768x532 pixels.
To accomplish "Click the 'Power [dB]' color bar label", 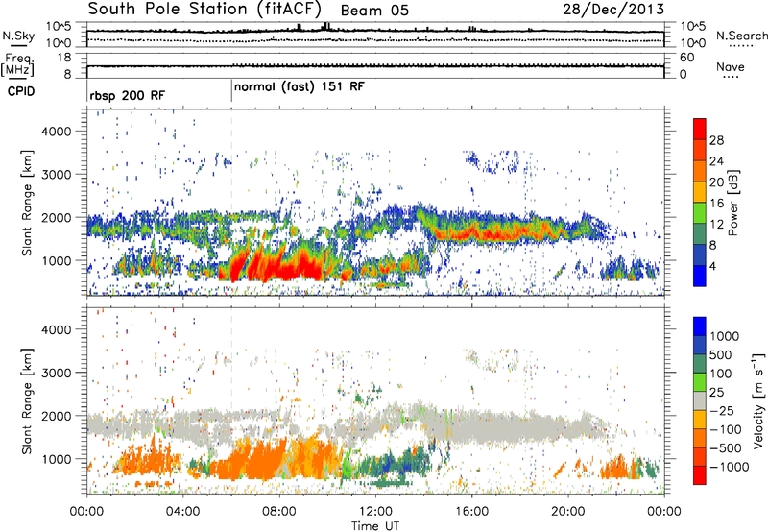I will coord(733,203).
